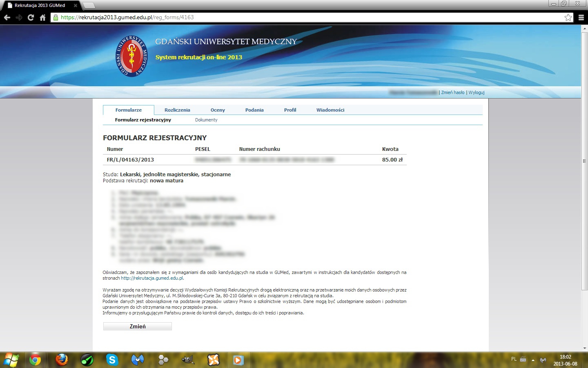
Task: Open the Zmień hasło link
Action: (452, 92)
